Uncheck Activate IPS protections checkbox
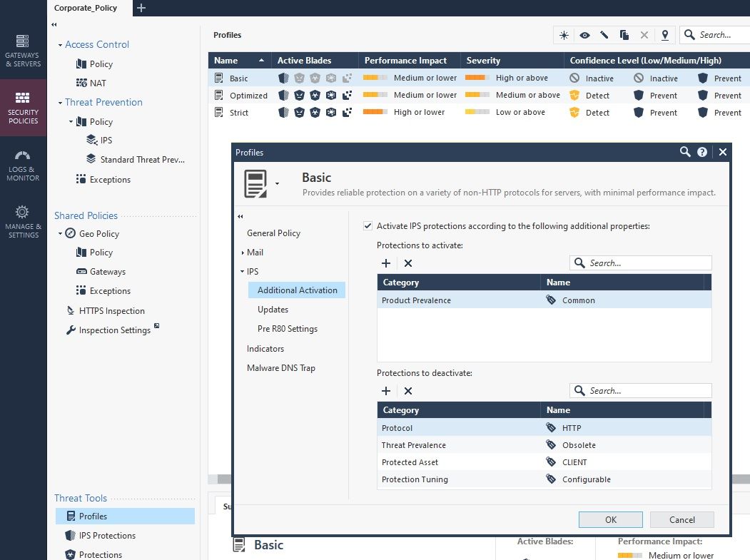 [x=368, y=226]
